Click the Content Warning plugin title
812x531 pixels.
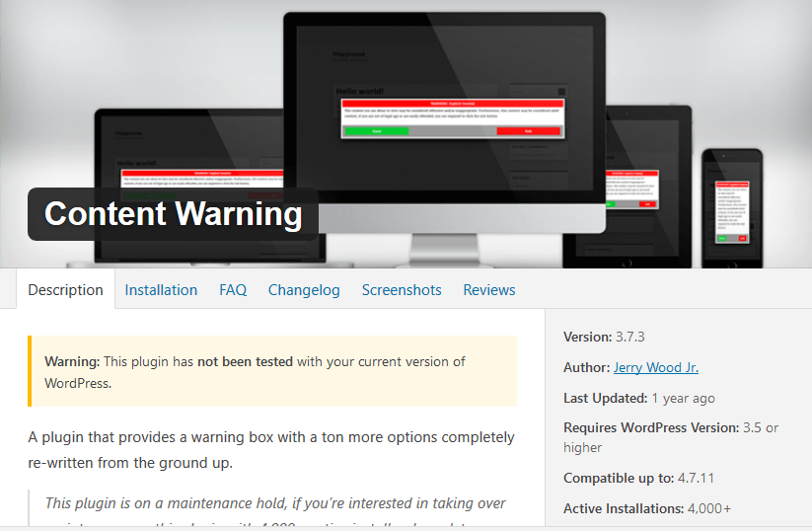(174, 214)
